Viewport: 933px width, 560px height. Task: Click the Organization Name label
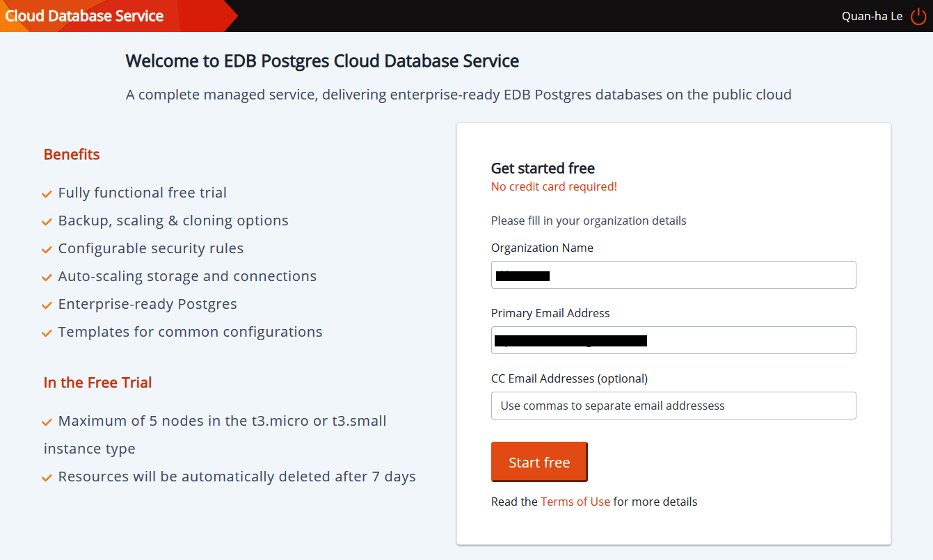(542, 248)
